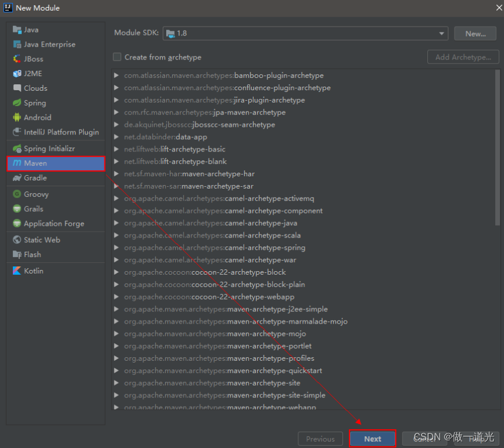Enable the Create from archetype checkbox
Viewport: 504px width, 448px height.
(117, 57)
